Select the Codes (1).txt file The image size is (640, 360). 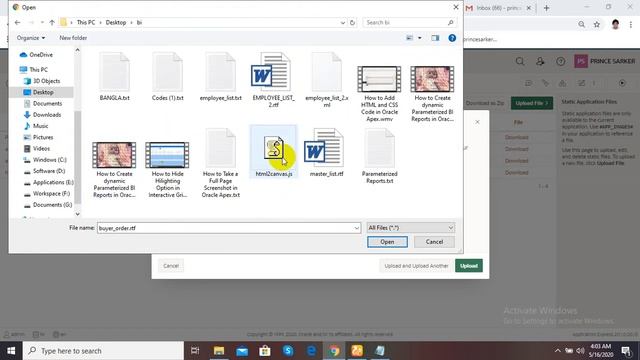tap(167, 77)
